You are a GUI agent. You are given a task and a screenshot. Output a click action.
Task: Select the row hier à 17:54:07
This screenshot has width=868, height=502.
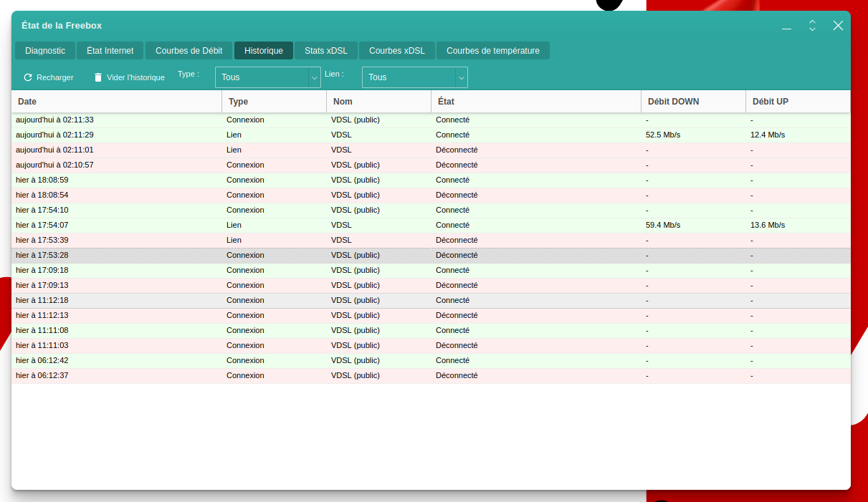point(431,225)
